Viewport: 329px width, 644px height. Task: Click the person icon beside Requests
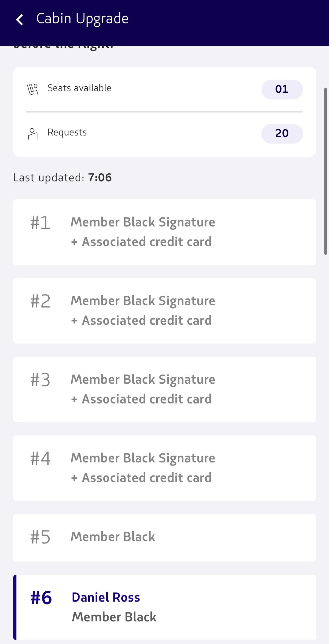[33, 134]
